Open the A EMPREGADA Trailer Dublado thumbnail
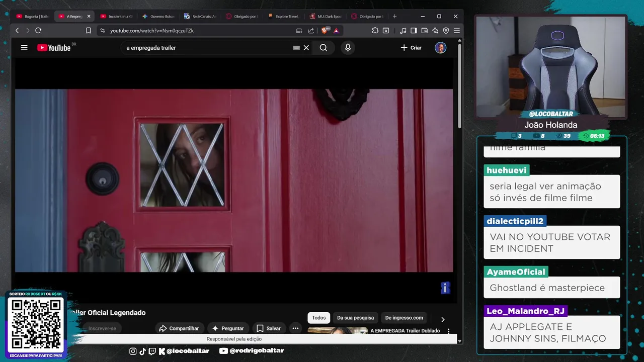Viewport: 644px width, 362px height. coord(338,330)
